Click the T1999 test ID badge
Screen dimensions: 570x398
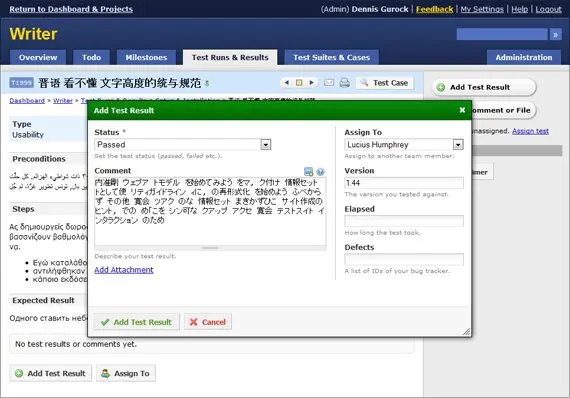(21, 83)
